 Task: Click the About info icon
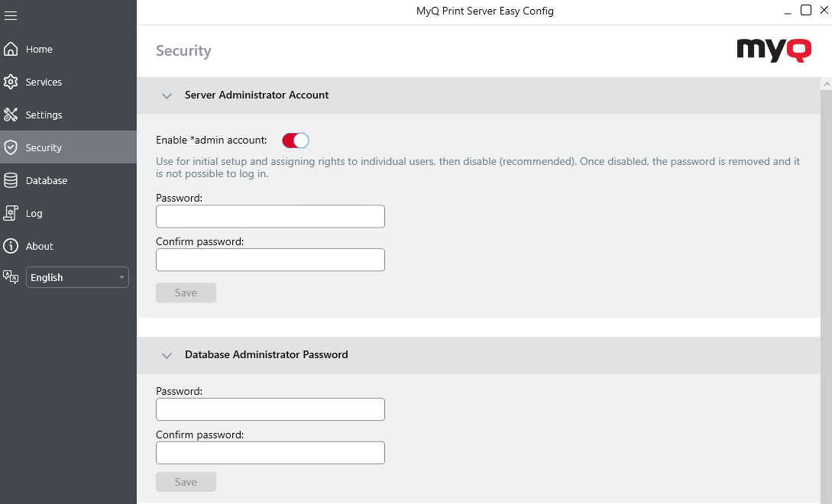pos(11,246)
